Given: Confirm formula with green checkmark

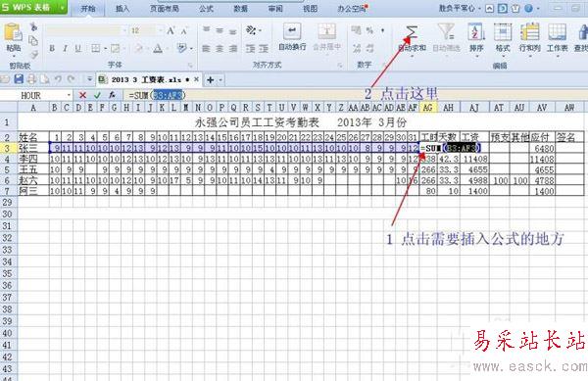Looking at the screenshot, I should tap(97, 95).
